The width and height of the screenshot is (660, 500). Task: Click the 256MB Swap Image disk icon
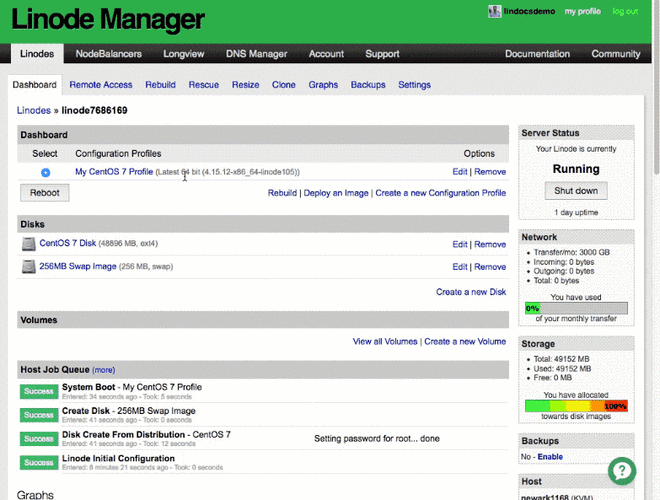29,267
